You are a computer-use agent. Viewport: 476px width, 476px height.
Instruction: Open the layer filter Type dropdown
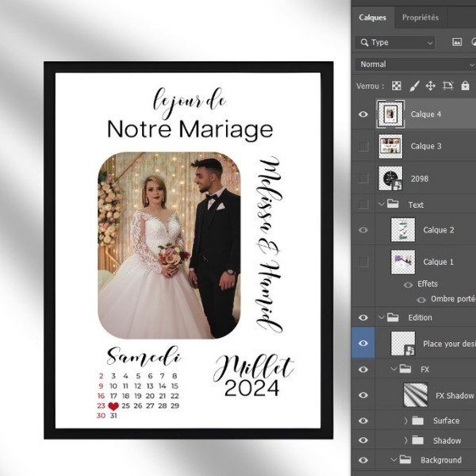click(396, 43)
